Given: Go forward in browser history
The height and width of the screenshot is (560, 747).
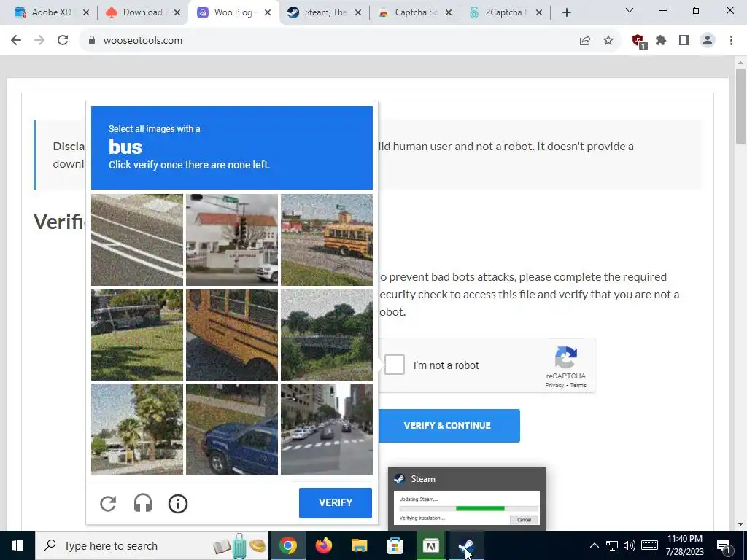Looking at the screenshot, I should point(39,41).
